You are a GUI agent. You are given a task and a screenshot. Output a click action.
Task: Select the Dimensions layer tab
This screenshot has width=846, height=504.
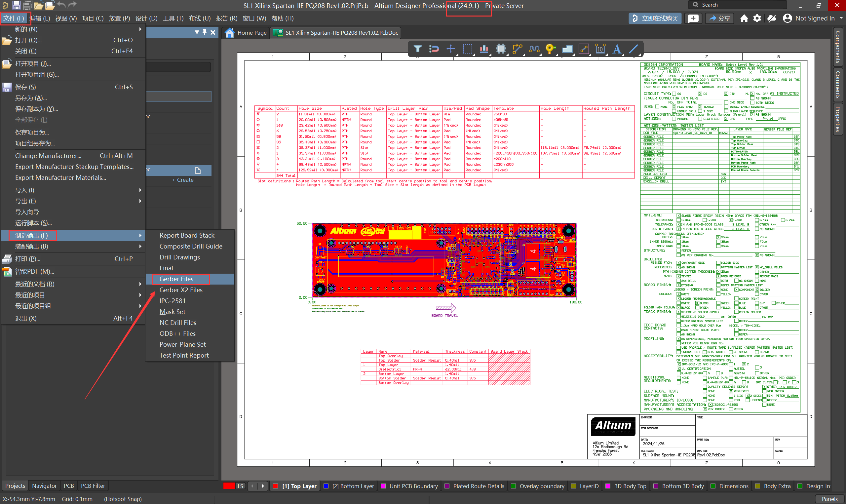tap(729, 486)
